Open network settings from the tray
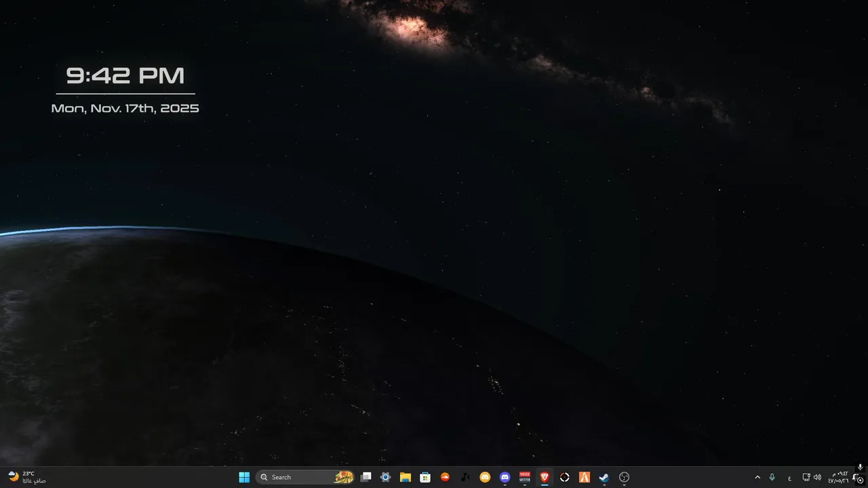Viewport: 868px width, 488px height. [806, 477]
